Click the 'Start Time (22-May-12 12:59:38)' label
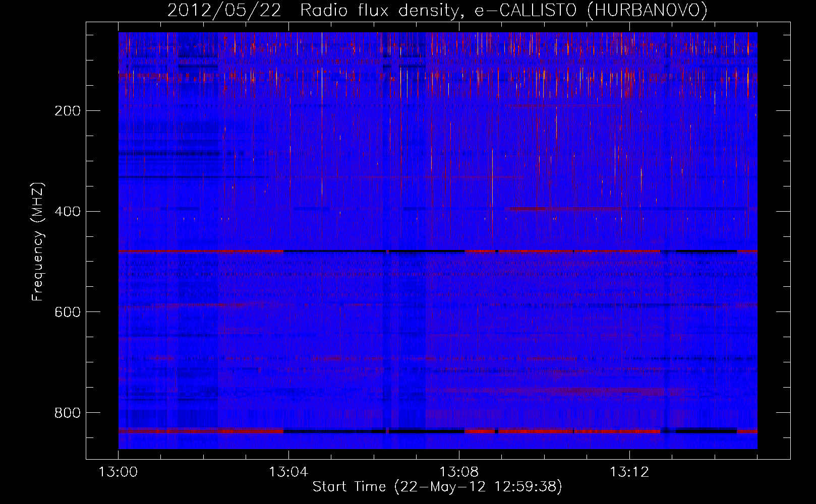Screen dimensions: 816x504 click(437, 487)
